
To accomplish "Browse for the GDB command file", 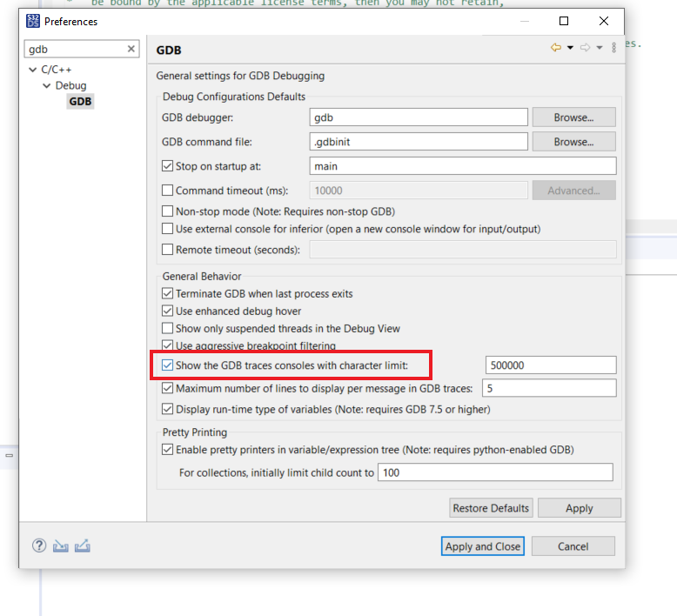I will click(x=573, y=142).
